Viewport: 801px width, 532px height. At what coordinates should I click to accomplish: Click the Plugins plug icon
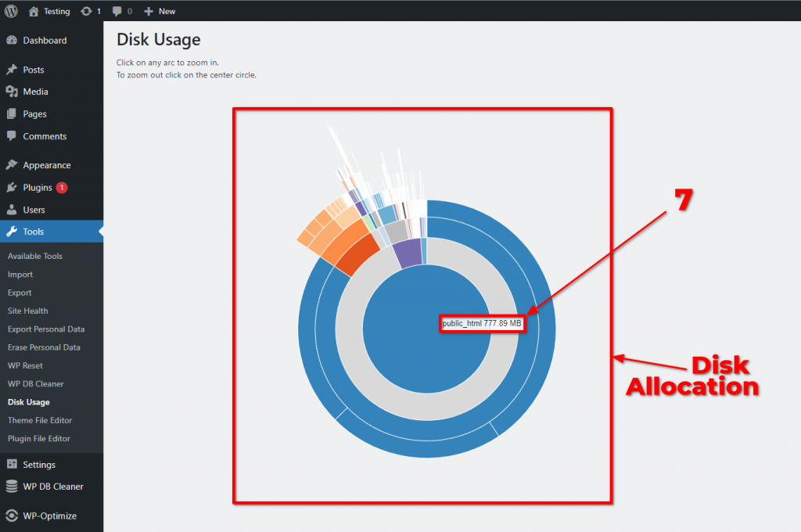(12, 188)
